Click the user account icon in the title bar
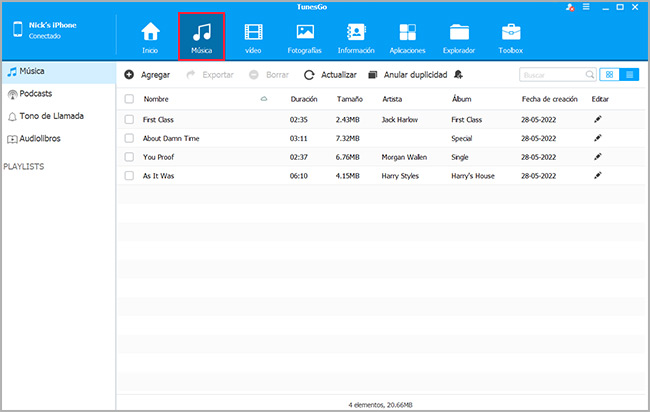The height and width of the screenshot is (412, 650). (x=570, y=7)
